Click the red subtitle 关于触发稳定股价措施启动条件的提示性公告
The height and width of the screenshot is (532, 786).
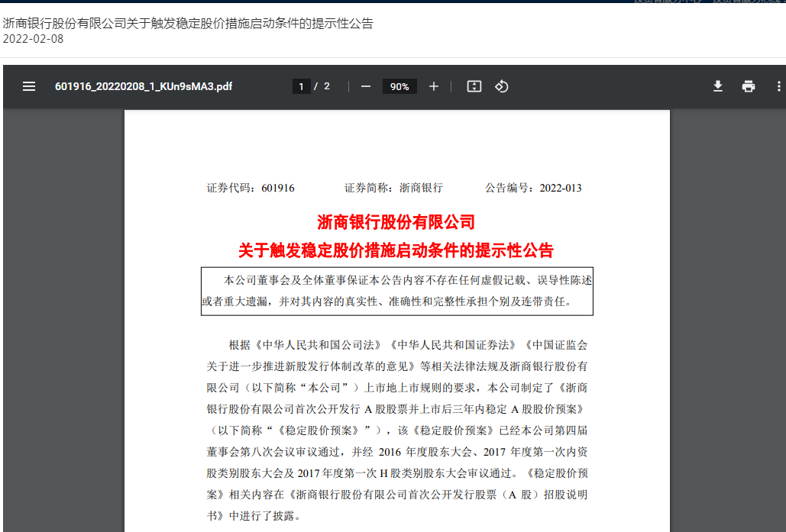(396, 250)
